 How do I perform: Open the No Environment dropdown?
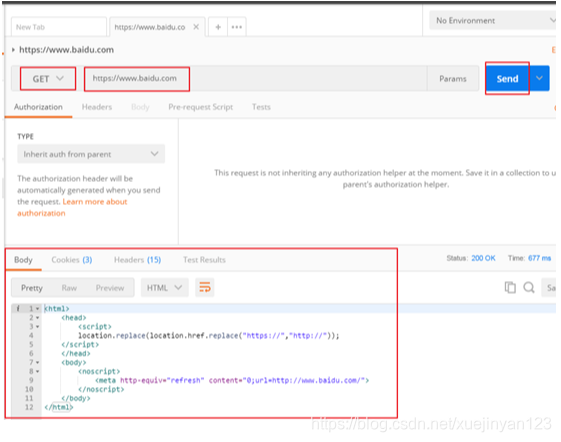coord(493,20)
